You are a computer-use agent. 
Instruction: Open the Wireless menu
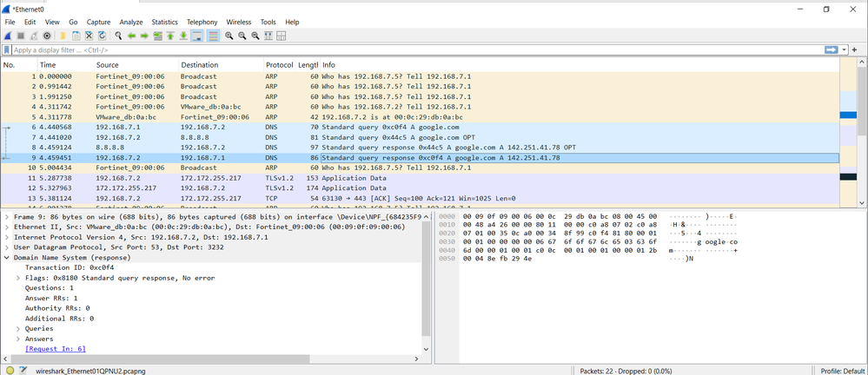pos(239,22)
